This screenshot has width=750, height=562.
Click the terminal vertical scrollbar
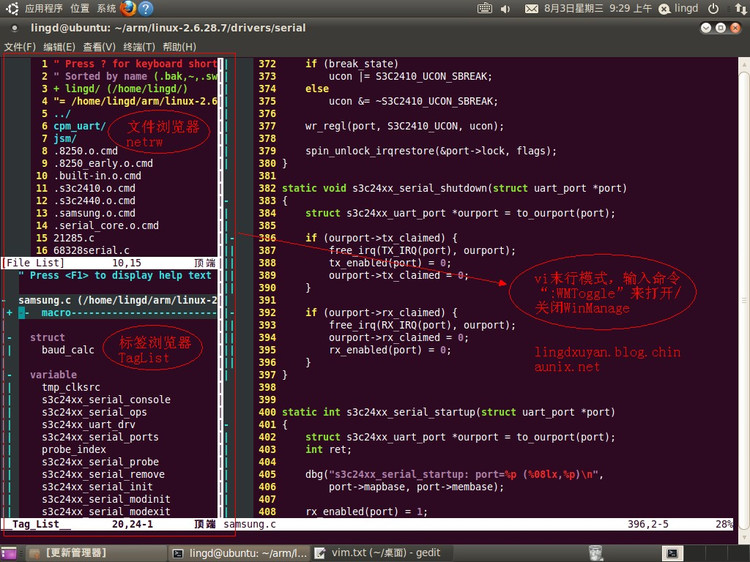coord(744,300)
